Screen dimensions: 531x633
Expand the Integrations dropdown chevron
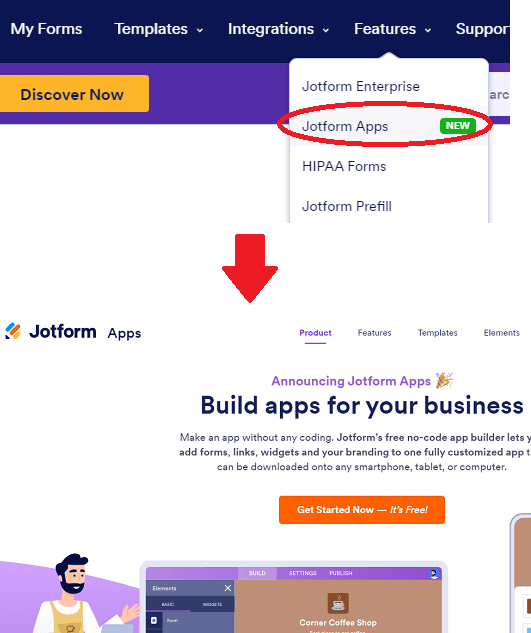coord(325,30)
